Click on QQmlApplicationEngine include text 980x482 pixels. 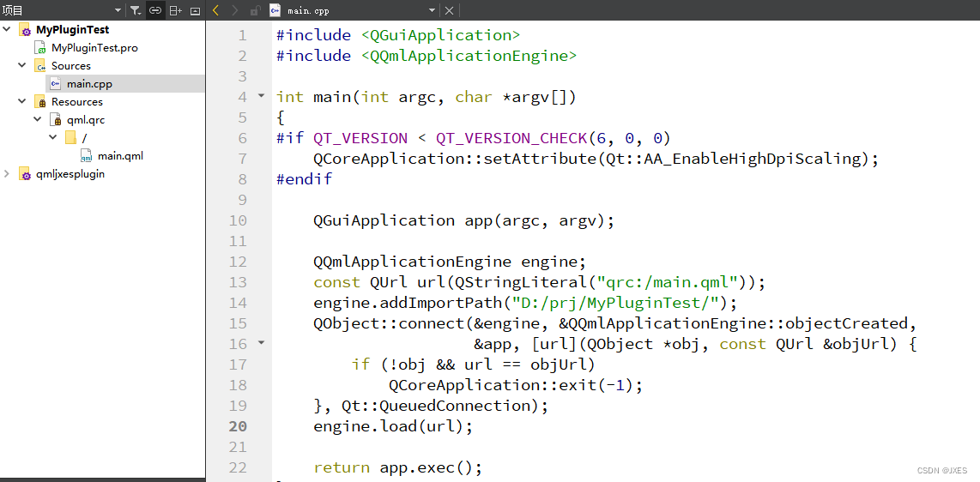point(469,56)
